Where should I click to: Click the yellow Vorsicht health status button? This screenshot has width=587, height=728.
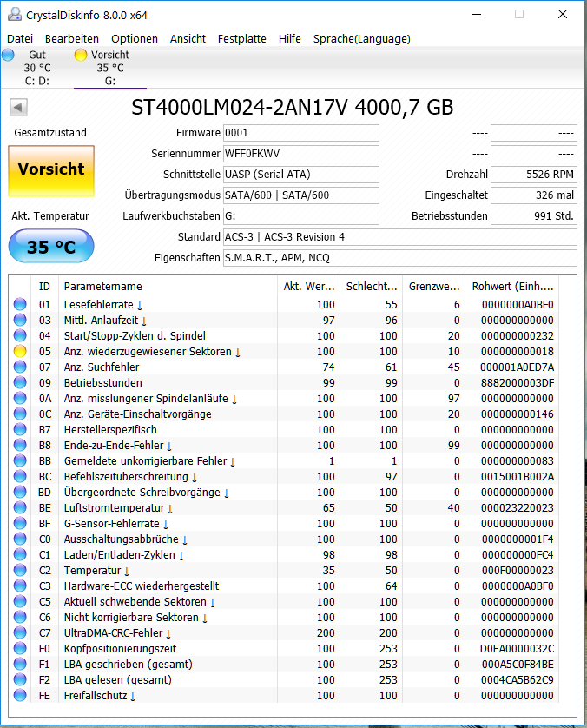(51, 171)
